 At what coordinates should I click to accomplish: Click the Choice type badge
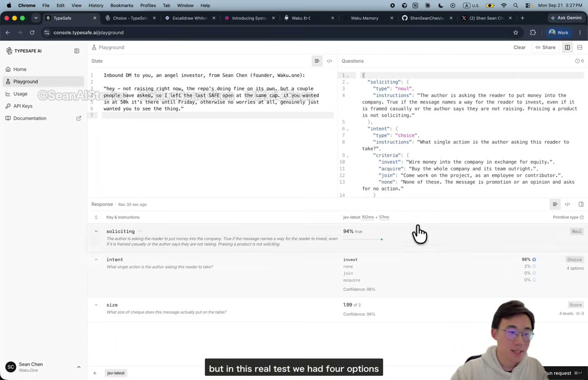pos(574,260)
